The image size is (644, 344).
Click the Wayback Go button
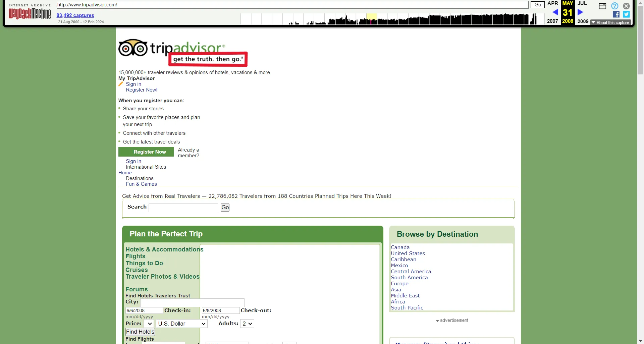(537, 5)
